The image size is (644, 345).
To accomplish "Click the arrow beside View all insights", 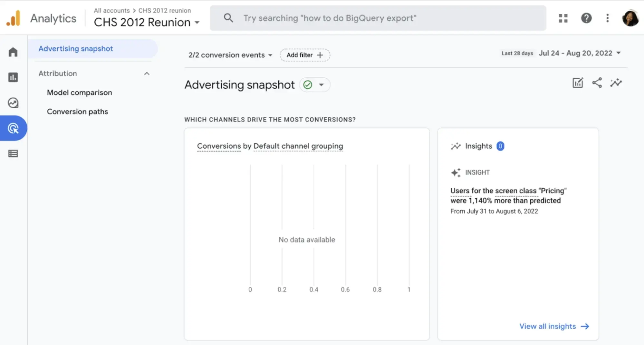I will click(x=585, y=326).
